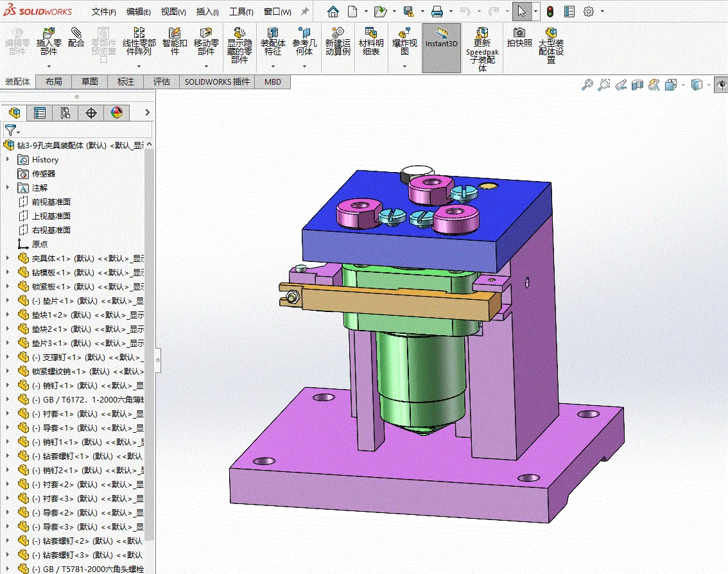
Task: Expand the History folder in the tree
Action: 8,159
